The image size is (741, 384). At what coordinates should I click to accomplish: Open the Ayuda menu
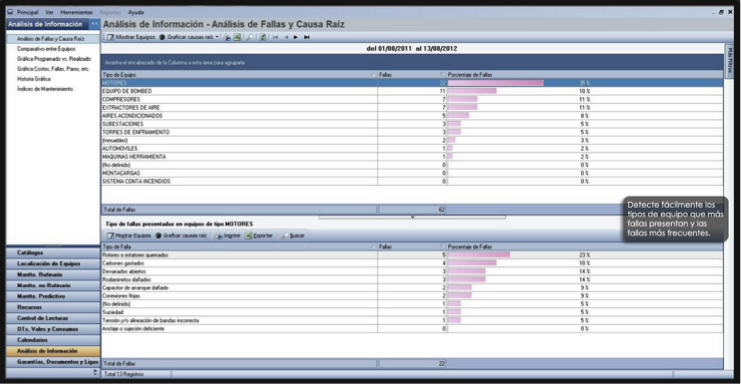coord(136,12)
